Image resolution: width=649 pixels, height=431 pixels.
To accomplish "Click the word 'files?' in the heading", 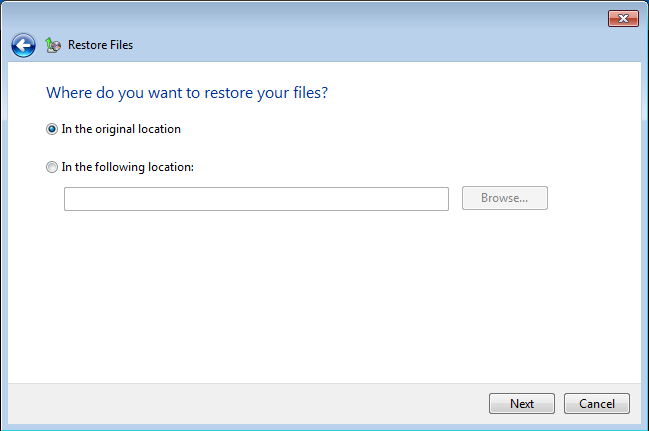I will [x=310, y=93].
